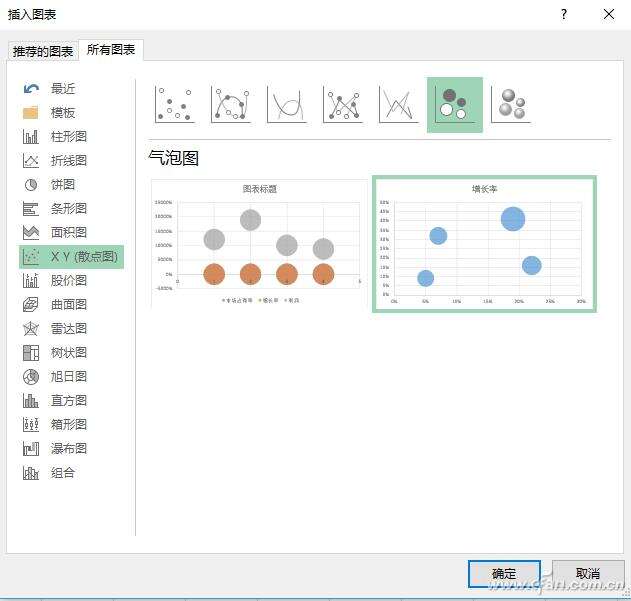Click the 饼图 label in the list
The height and width of the screenshot is (601, 631).
(x=62, y=185)
